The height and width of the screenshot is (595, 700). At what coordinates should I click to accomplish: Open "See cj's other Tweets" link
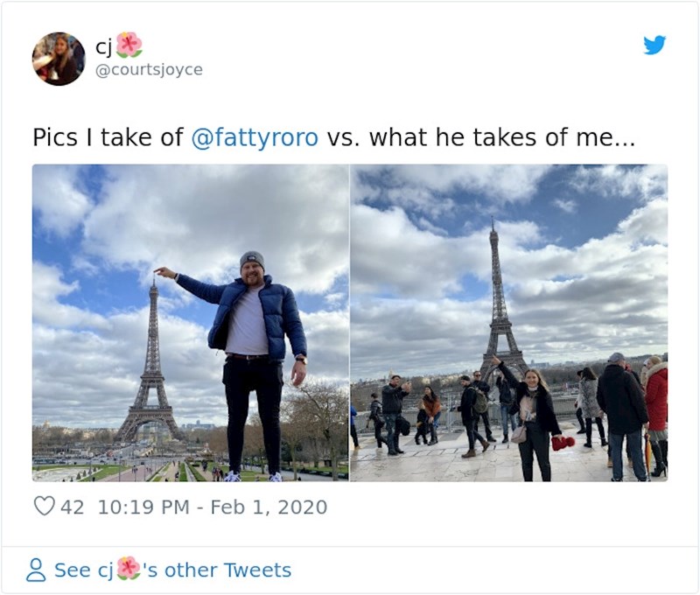click(x=171, y=570)
